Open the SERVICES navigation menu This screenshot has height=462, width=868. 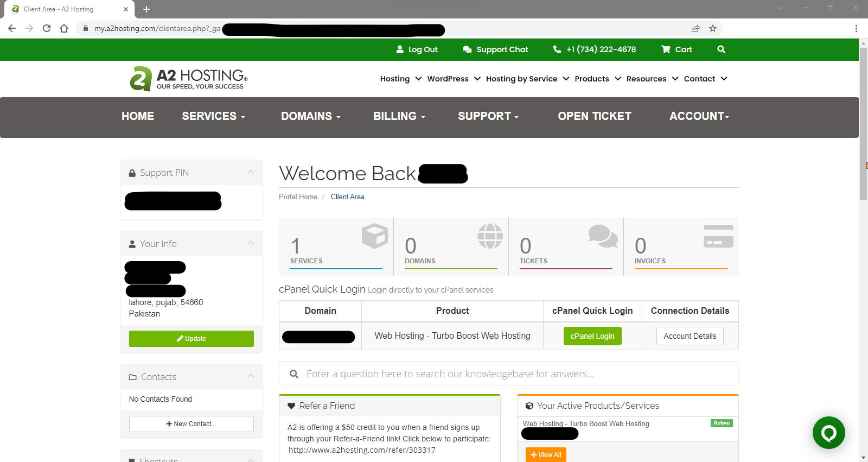(x=214, y=116)
